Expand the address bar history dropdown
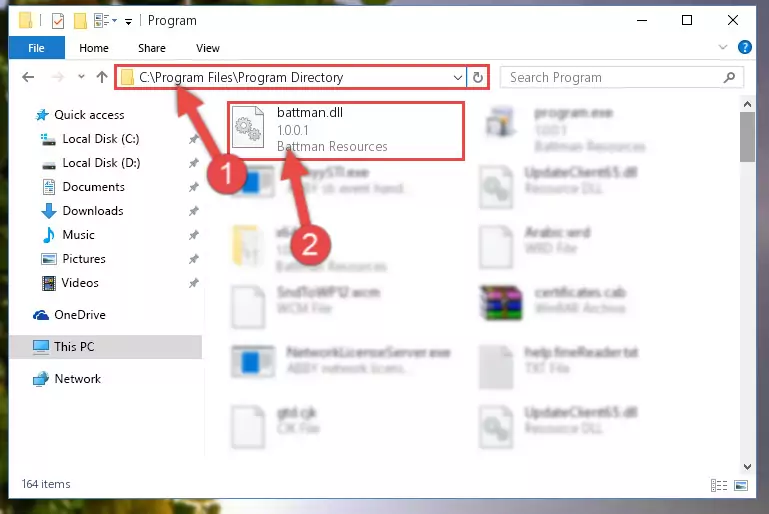Image resolution: width=769 pixels, height=514 pixels. (458, 77)
